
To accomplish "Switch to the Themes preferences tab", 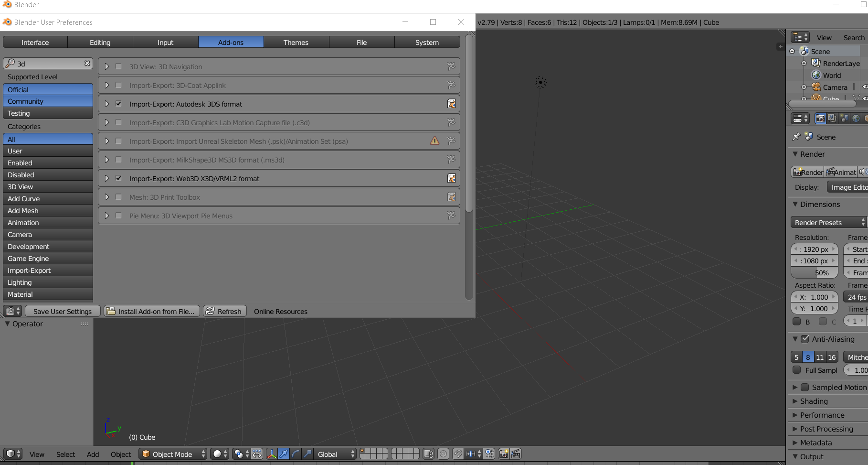I will click(x=296, y=42).
